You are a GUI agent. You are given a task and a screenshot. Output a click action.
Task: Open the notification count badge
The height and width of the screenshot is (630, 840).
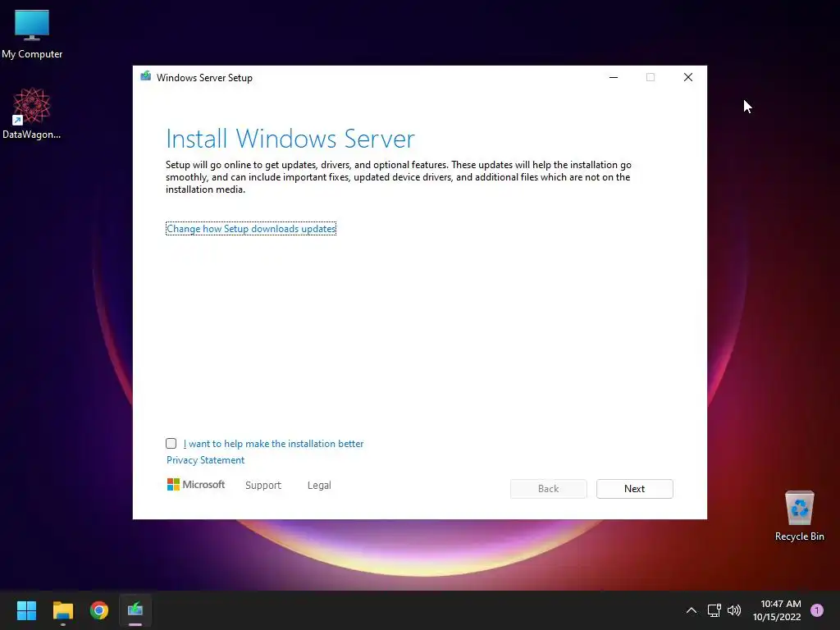(817, 610)
